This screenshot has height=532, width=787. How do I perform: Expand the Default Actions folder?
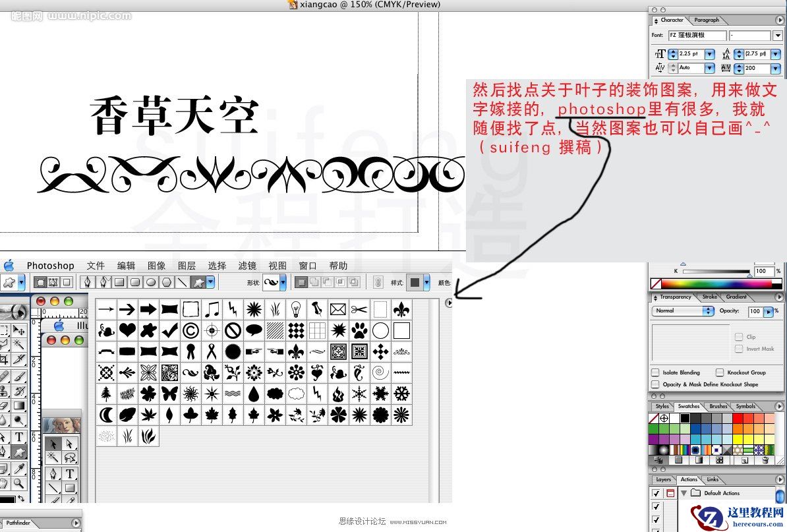pos(684,492)
